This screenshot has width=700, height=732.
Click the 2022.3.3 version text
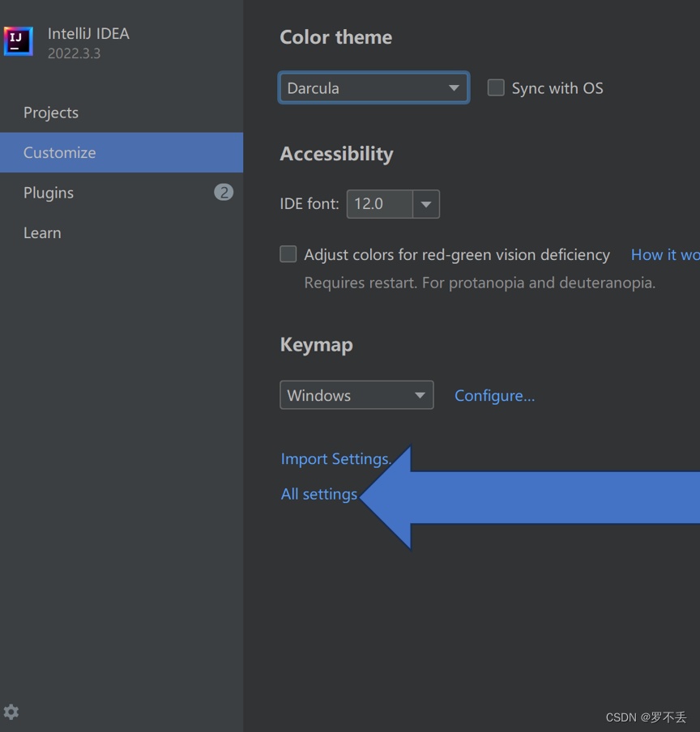coord(75,53)
